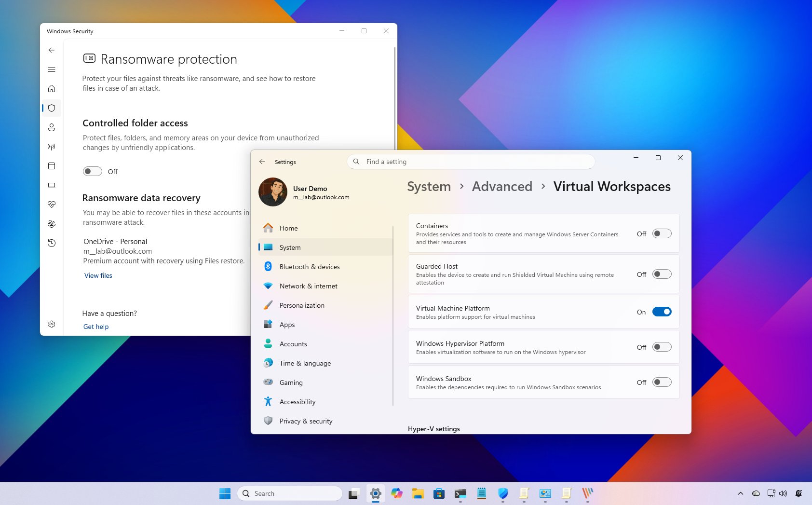The height and width of the screenshot is (505, 812).
Task: Open Device performance & health heart icon
Action: click(x=52, y=204)
